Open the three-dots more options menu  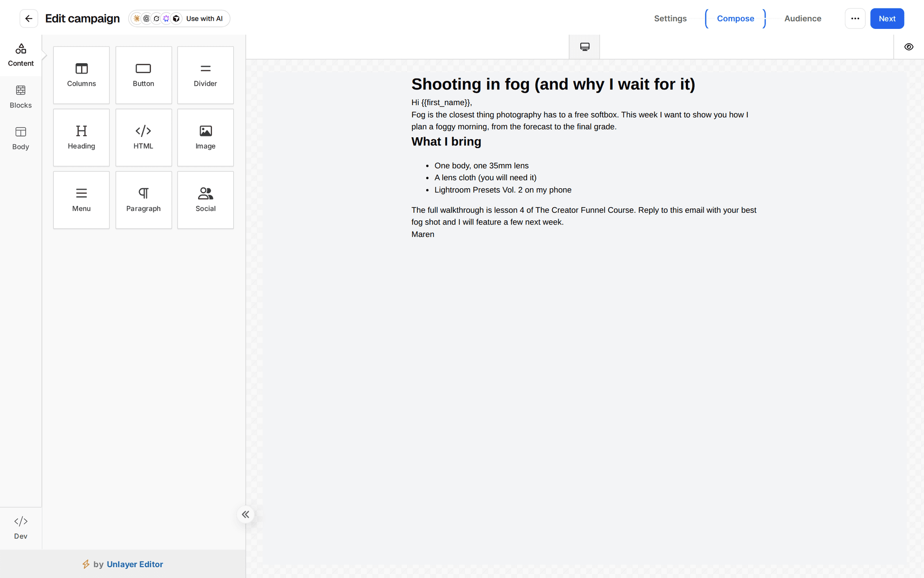[855, 19]
